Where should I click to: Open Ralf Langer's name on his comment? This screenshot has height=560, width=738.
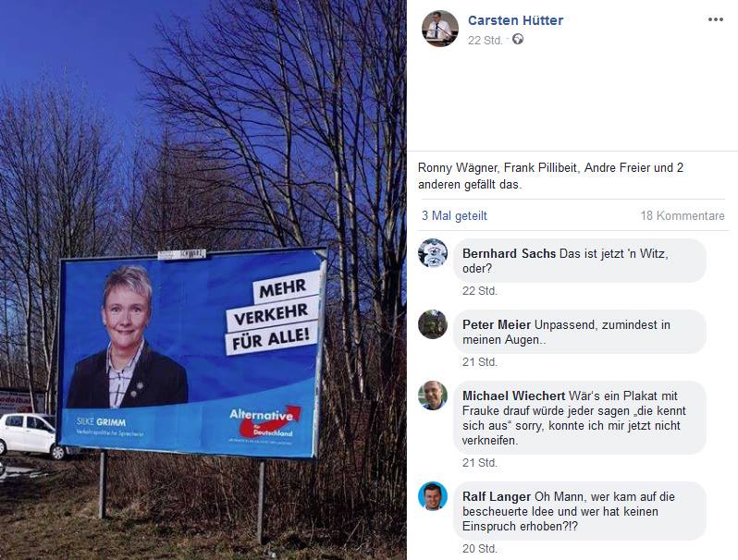(496, 496)
